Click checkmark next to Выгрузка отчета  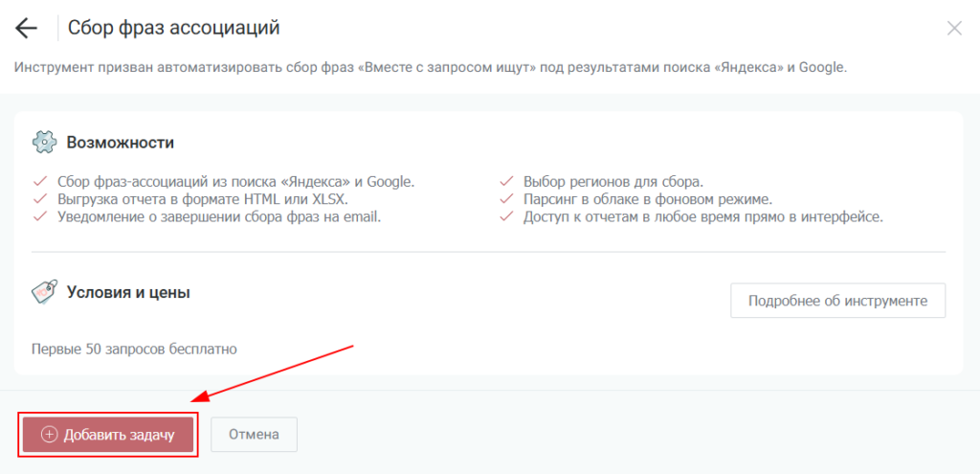(x=40, y=199)
